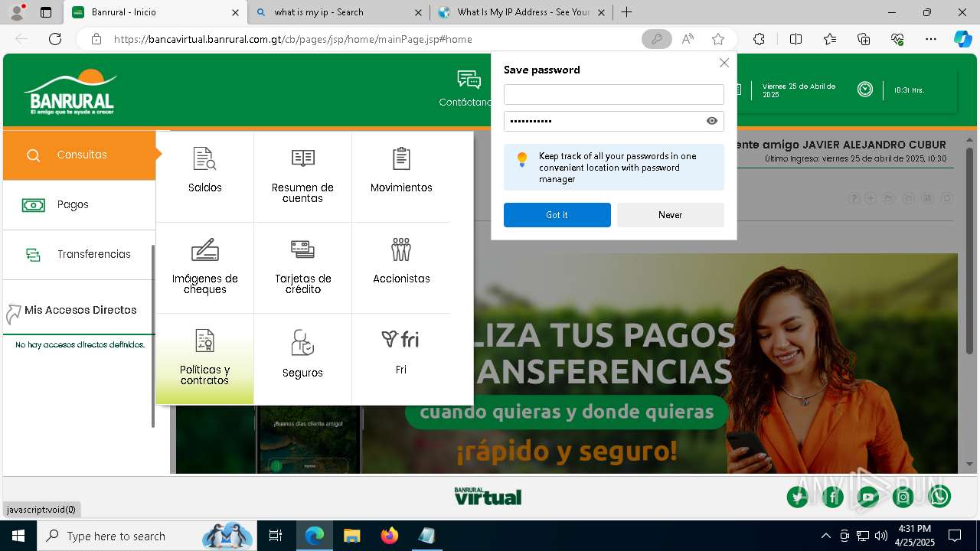Viewport: 980px width, 551px height.
Task: Open the Saldos balance inquiry
Action: pos(204,170)
